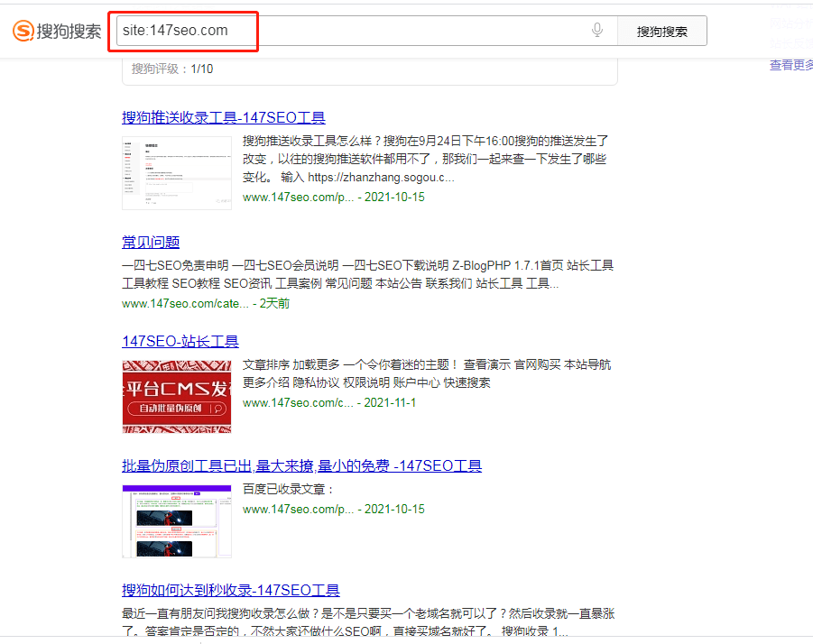Click thumbnail of 搜狗推送收录工具 result

click(x=177, y=172)
